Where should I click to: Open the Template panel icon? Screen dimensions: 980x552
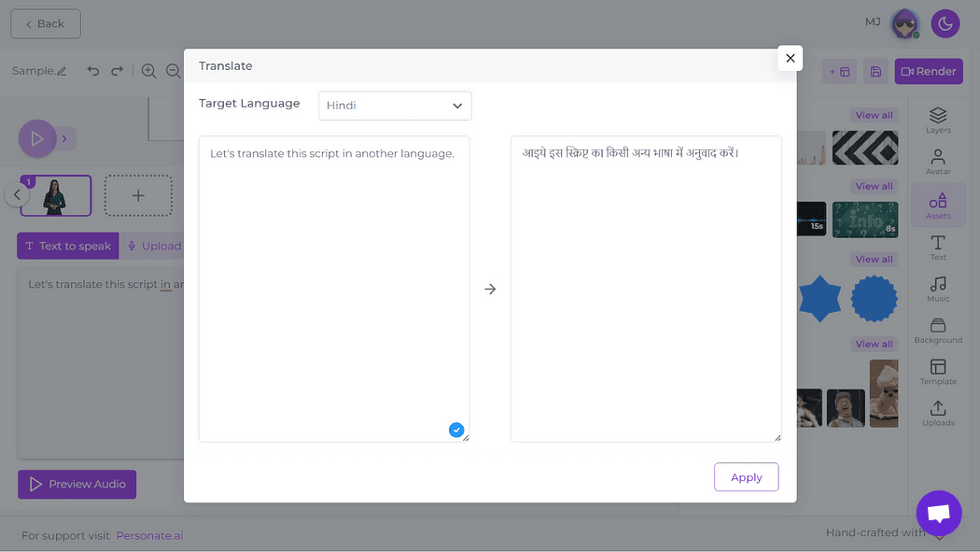[x=938, y=372]
